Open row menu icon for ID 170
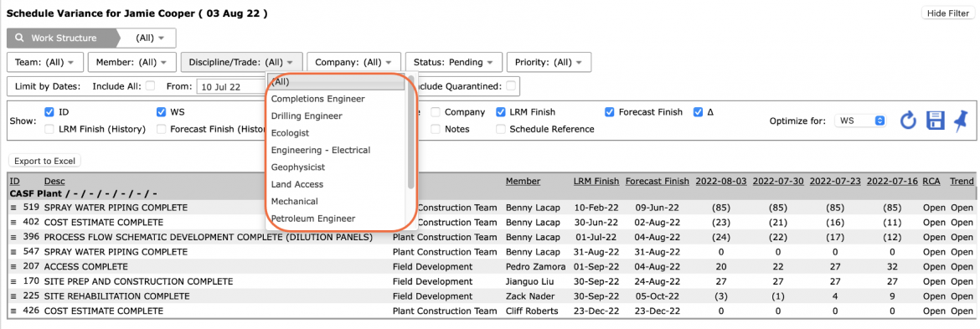The width and height of the screenshot is (980, 329). (x=13, y=281)
